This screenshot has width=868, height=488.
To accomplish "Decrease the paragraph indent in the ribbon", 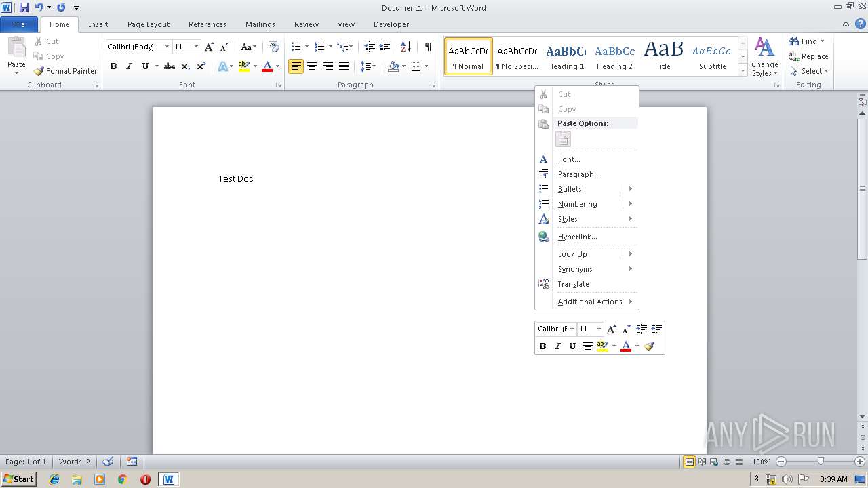I will (x=370, y=47).
